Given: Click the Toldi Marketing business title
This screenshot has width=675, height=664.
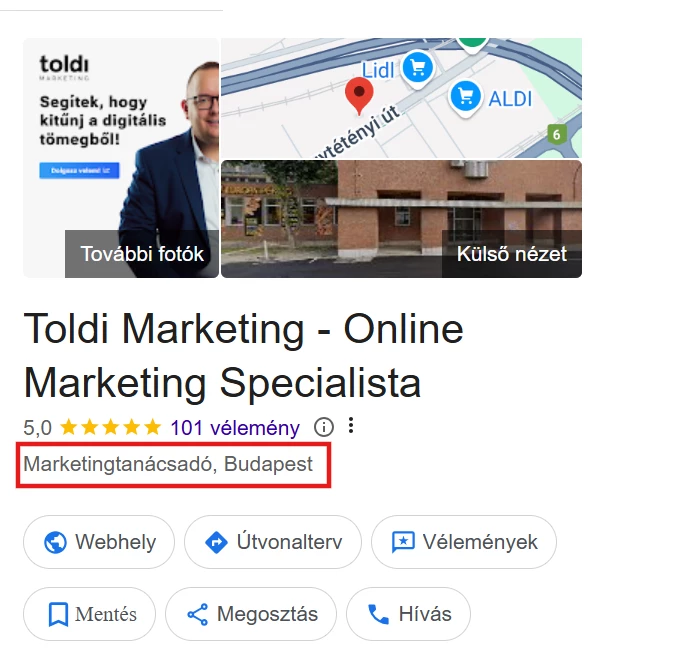Looking at the screenshot, I should click(x=243, y=356).
